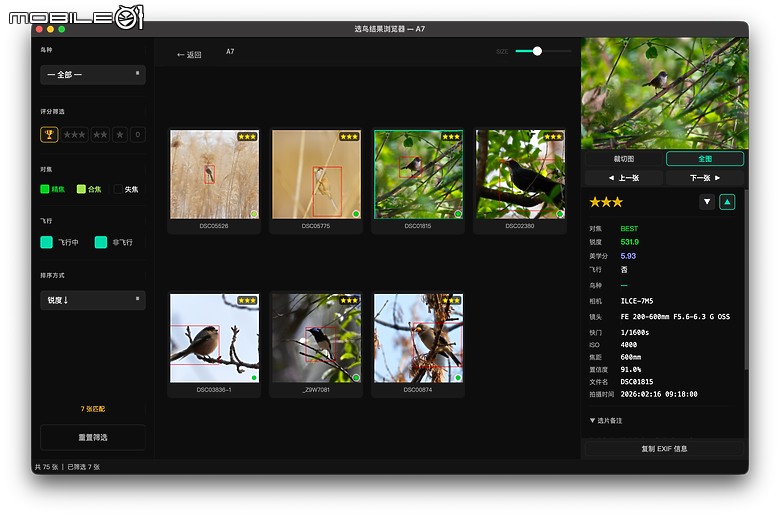Click green focus dot on DSC05775
780x516 pixels.
pos(356,214)
